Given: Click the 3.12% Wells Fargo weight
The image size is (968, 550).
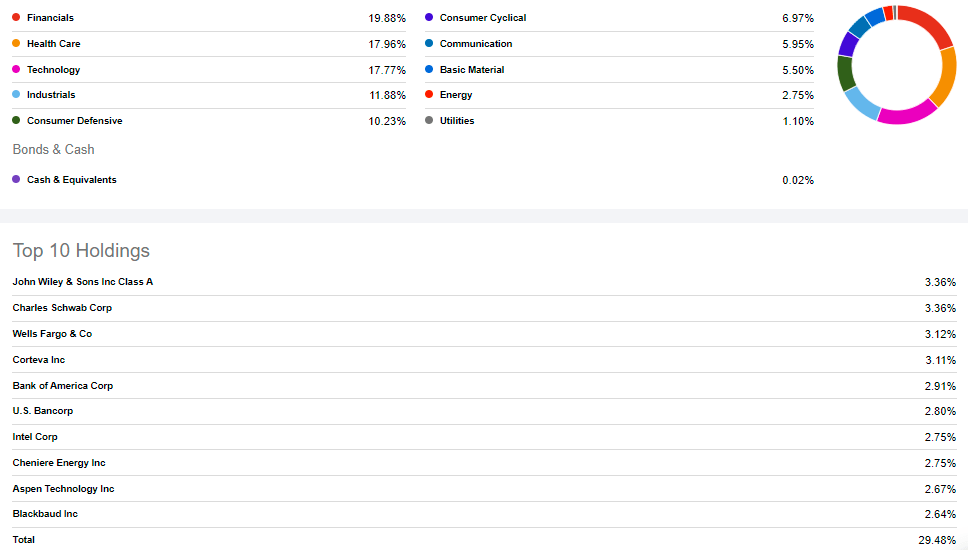Looking at the screenshot, I should (x=940, y=335).
